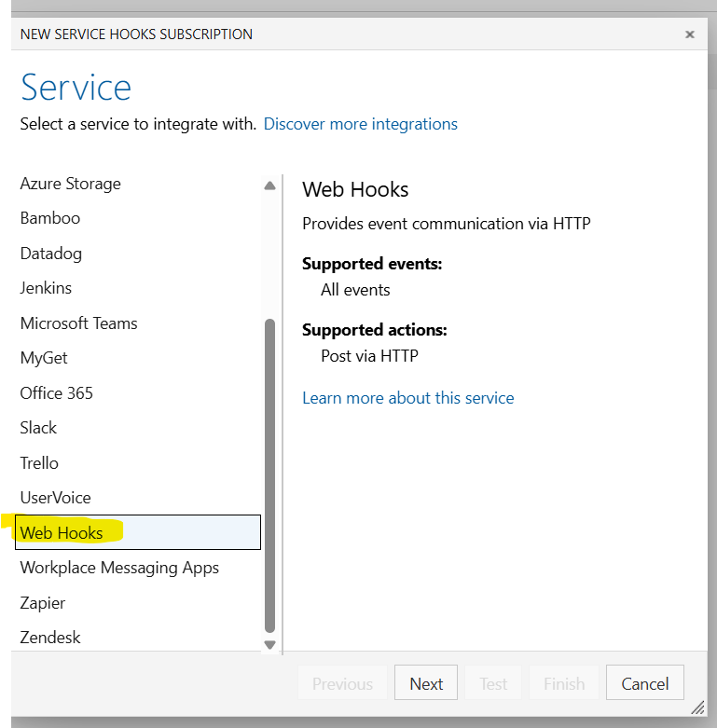This screenshot has width=717, height=728.
Task: Click the service list scrollbar thumb
Action: [269, 475]
